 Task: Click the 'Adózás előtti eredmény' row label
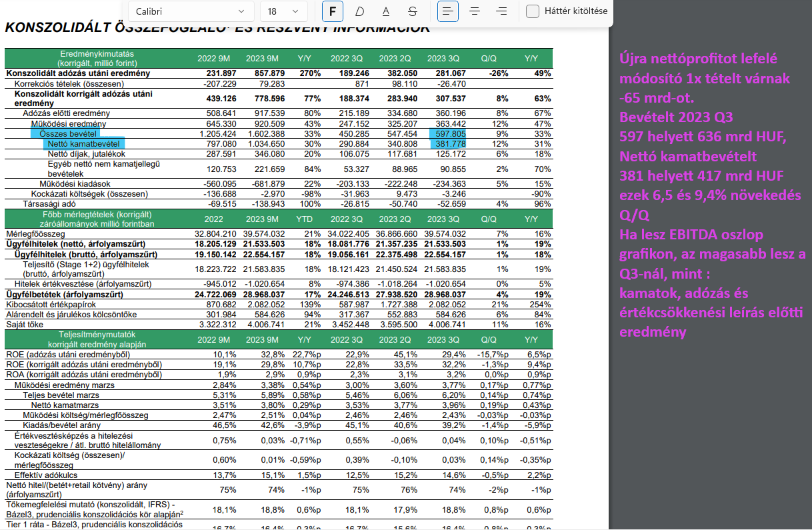tap(66, 113)
